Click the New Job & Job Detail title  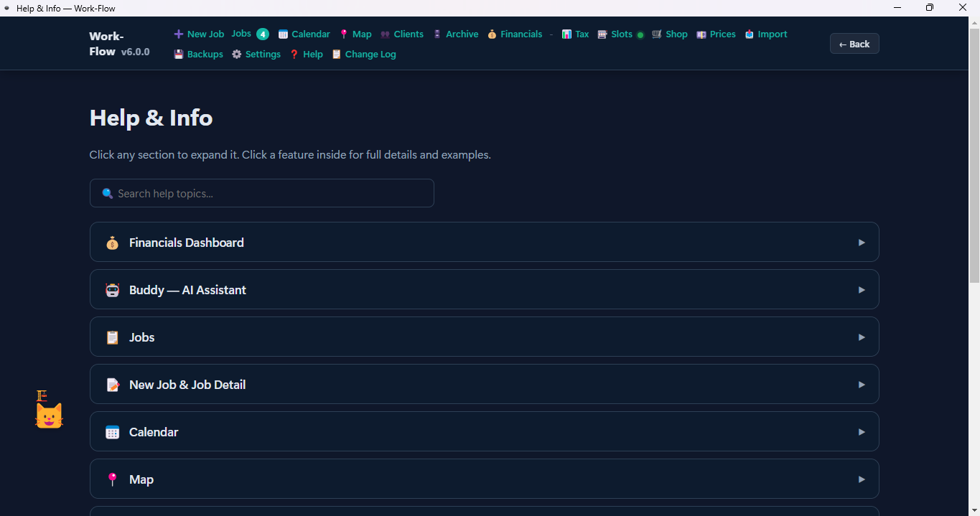(187, 385)
